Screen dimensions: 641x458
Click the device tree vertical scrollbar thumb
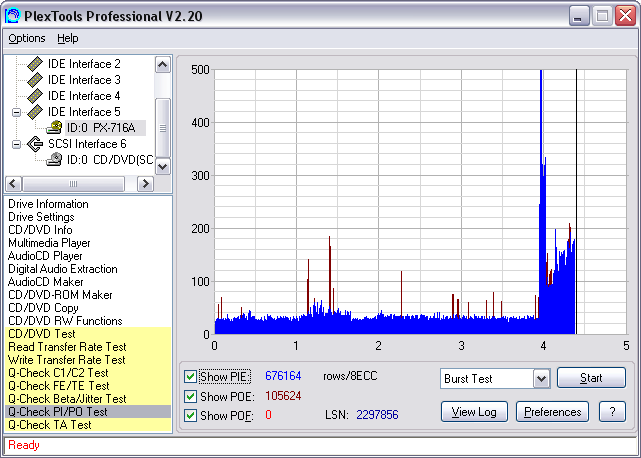(x=163, y=128)
